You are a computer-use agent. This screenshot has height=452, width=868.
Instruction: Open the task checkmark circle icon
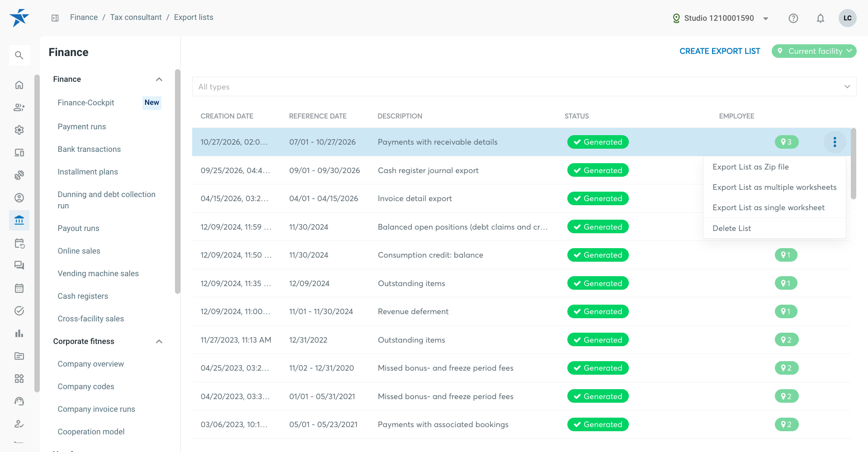19,311
